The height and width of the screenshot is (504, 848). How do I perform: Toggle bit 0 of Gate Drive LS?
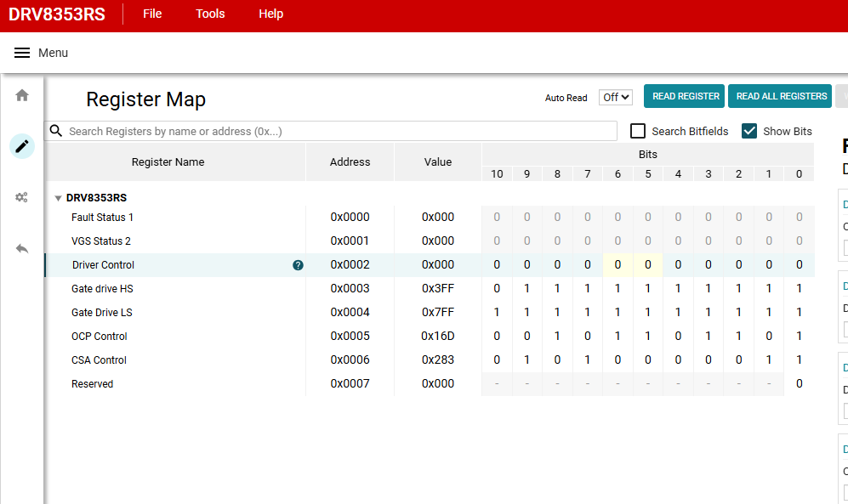[799, 312]
